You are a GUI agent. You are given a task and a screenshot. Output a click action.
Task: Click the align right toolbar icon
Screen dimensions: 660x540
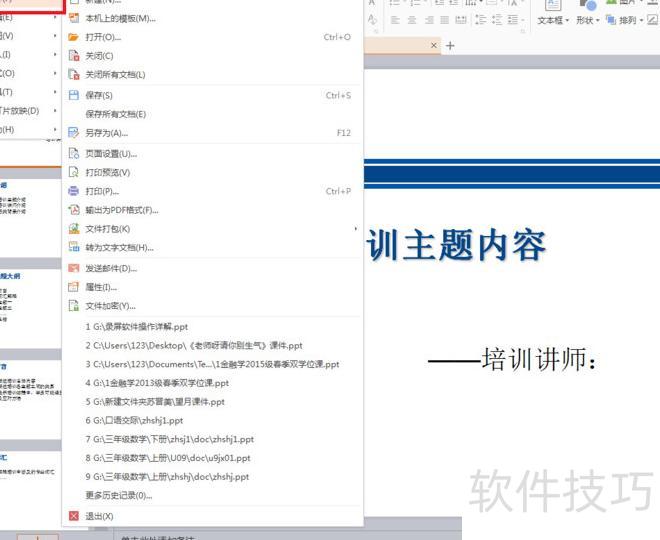429,20
